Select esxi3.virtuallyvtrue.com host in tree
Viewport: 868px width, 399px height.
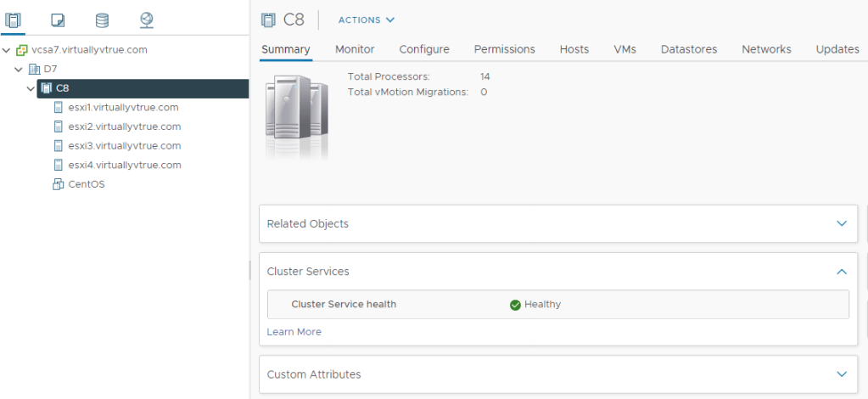click(124, 146)
